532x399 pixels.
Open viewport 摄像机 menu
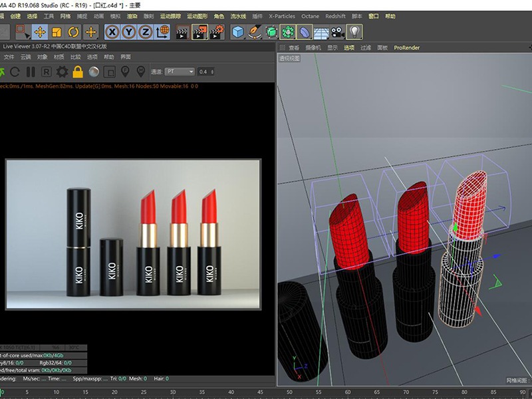tap(313, 47)
